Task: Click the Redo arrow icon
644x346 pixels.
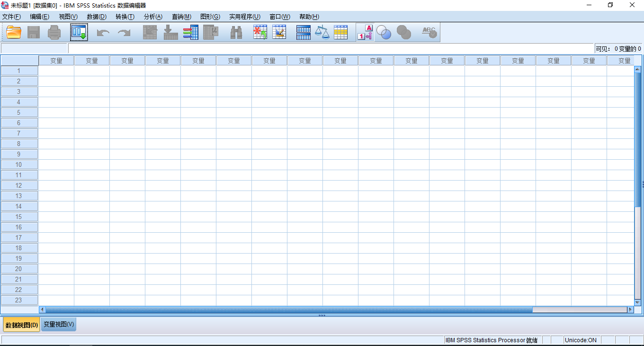Action: (124, 33)
